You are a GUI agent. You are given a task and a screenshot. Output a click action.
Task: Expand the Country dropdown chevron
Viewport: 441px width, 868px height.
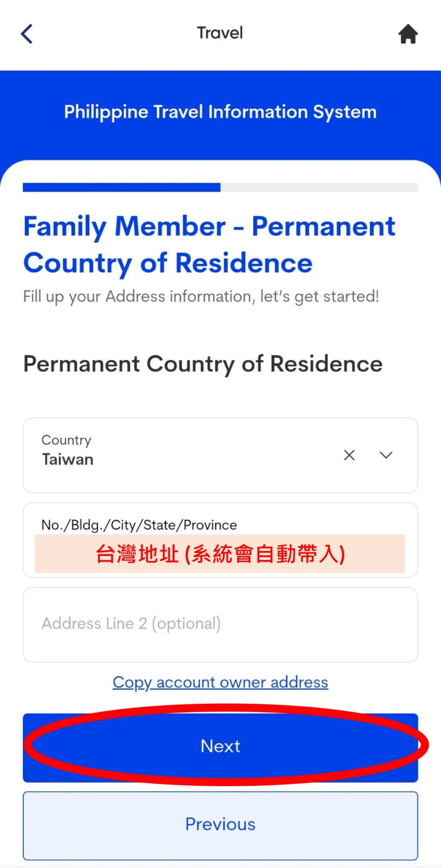(386, 455)
